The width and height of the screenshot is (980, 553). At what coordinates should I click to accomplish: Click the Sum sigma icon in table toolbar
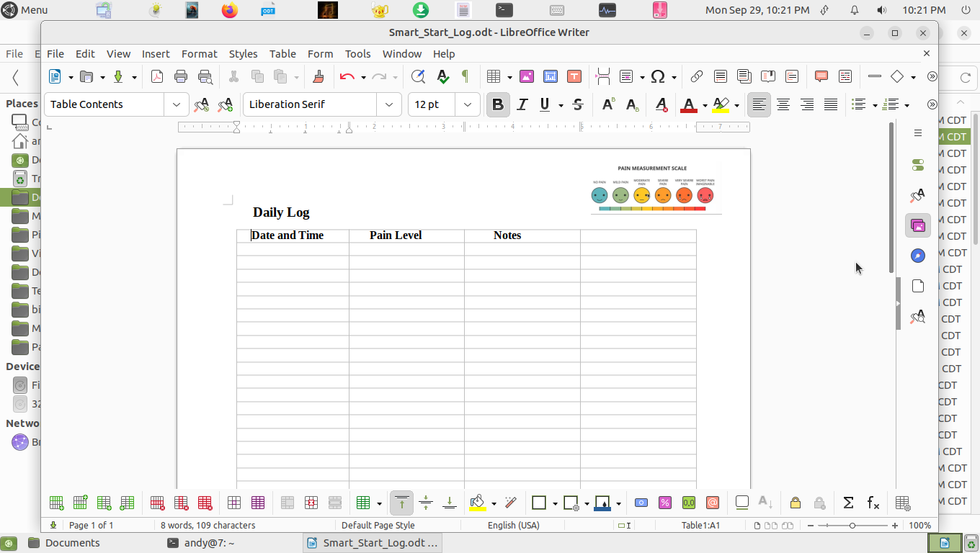tap(848, 503)
